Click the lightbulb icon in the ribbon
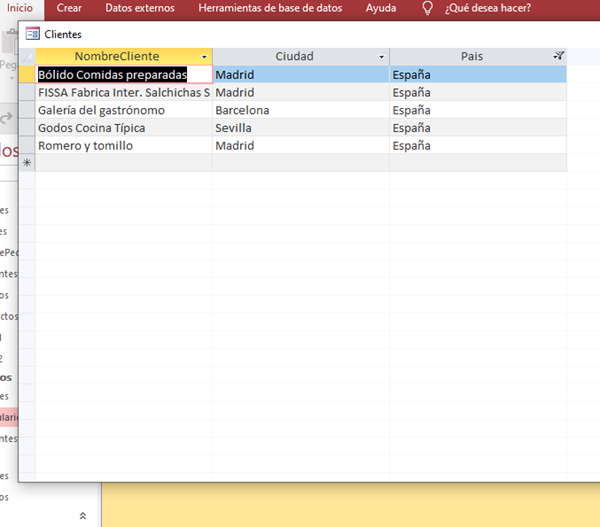600x527 pixels. (428, 8)
